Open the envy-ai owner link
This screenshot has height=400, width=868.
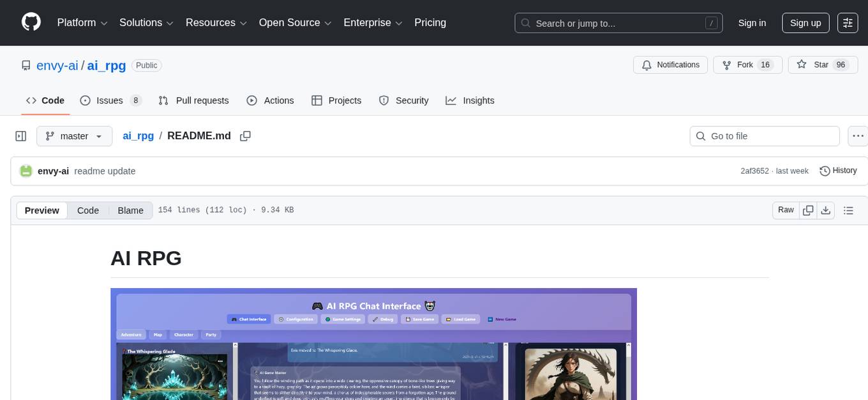57,65
